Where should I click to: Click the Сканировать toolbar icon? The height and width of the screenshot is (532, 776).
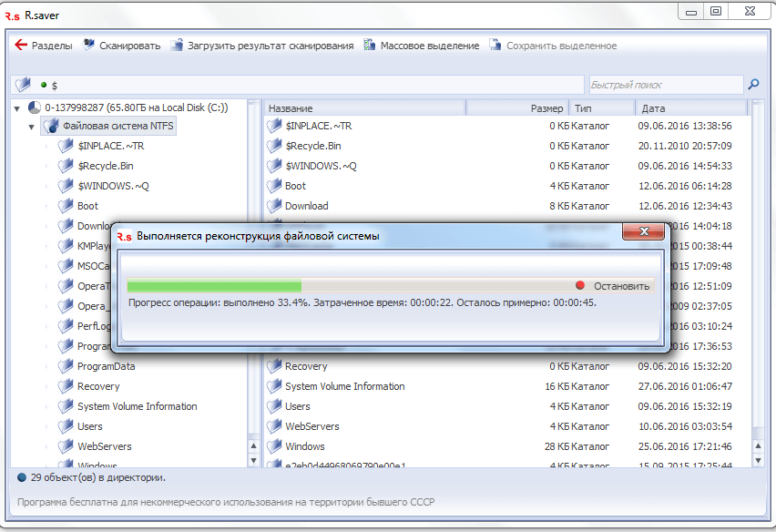coord(89,45)
